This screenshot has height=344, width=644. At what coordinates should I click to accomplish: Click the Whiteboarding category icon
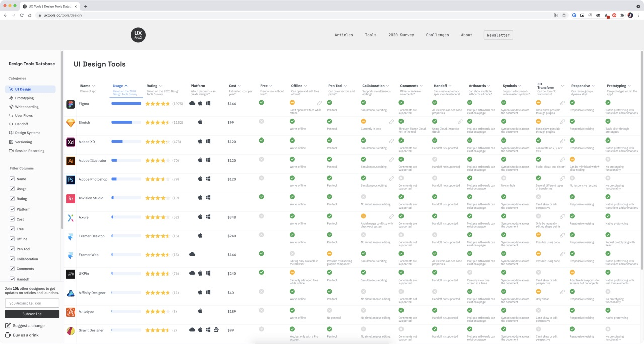tap(11, 107)
